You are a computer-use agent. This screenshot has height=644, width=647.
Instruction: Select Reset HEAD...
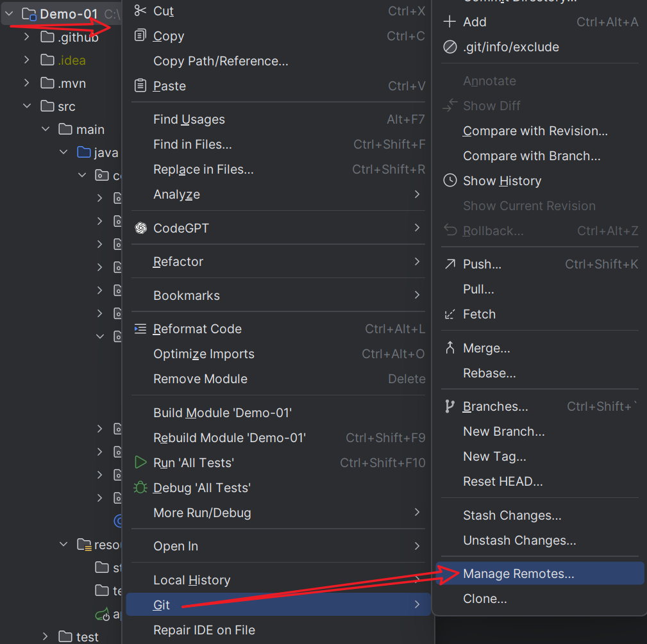tap(540, 481)
